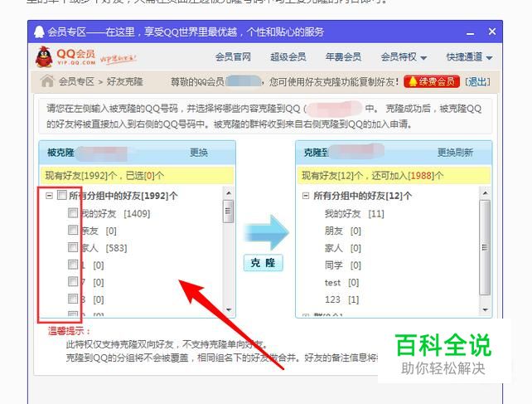532x404 pixels.
Task: Select test [0] in right list
Action: click(x=341, y=282)
